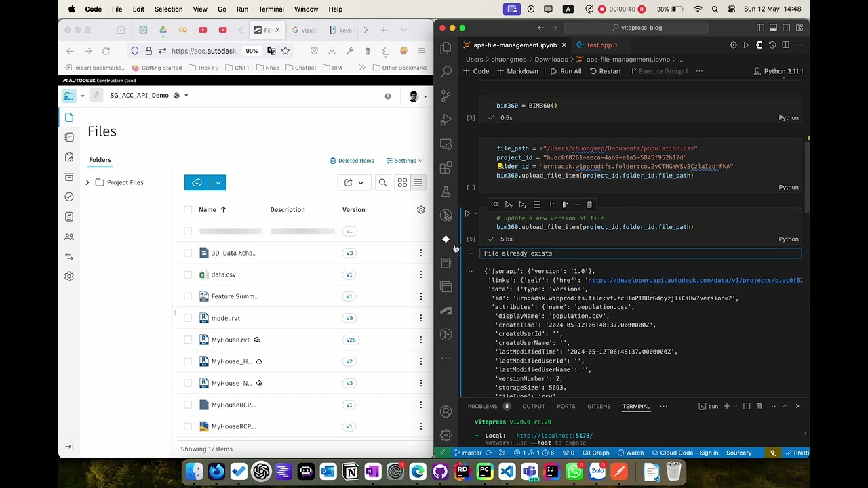The image size is (868, 488).
Task: Open the Autodesk help icon
Action: (388, 96)
